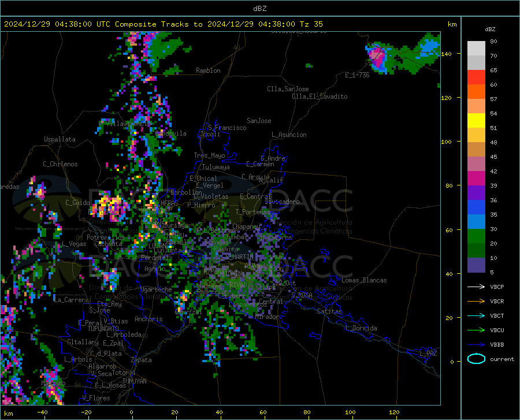The image size is (520, 420).
Task: Click the 'L_Vegas' map label
Action: click(x=74, y=244)
